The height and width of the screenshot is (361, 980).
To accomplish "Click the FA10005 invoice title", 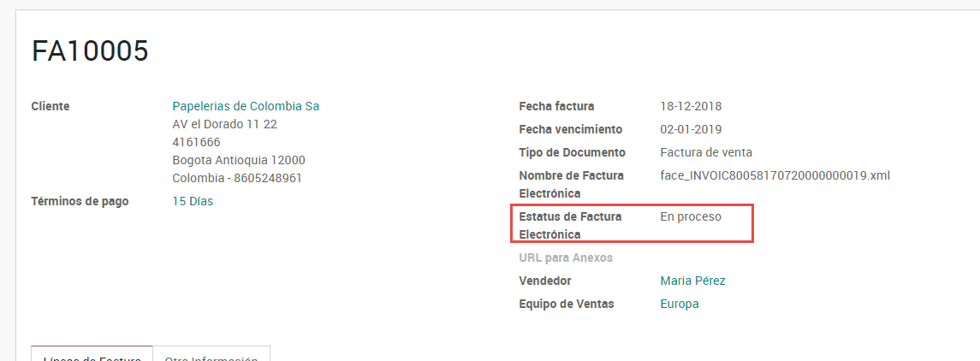I will pos(90,51).
